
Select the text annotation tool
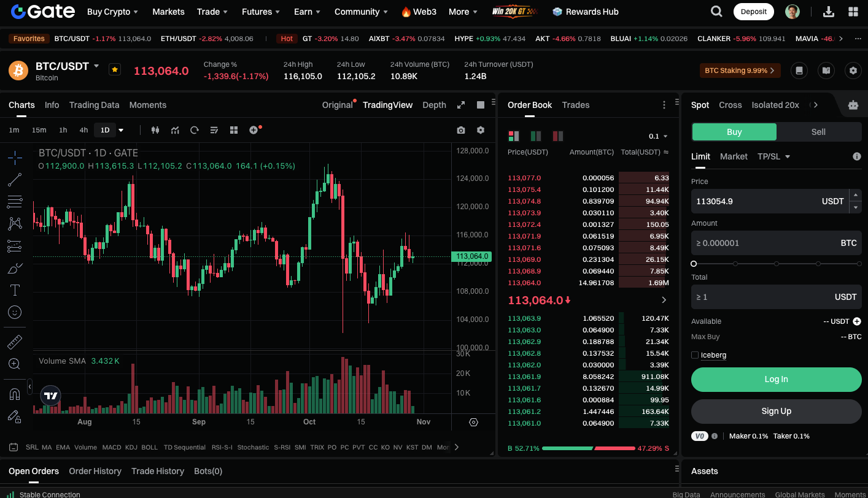tap(15, 290)
